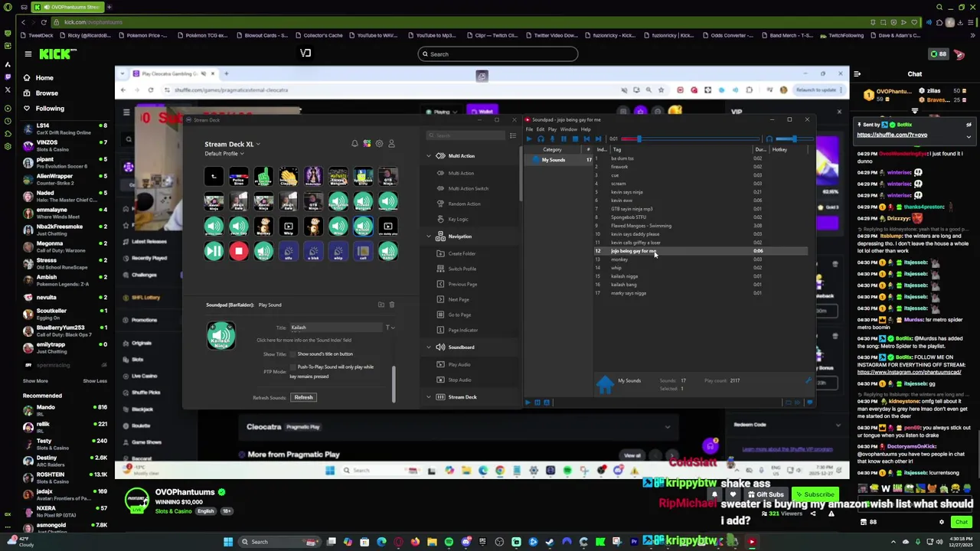
Task: Open Stream Deck notifications bell icon
Action: (x=354, y=144)
